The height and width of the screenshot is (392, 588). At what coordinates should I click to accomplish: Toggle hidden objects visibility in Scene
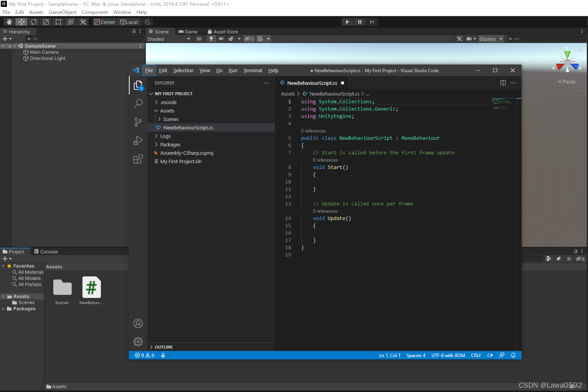point(249,39)
